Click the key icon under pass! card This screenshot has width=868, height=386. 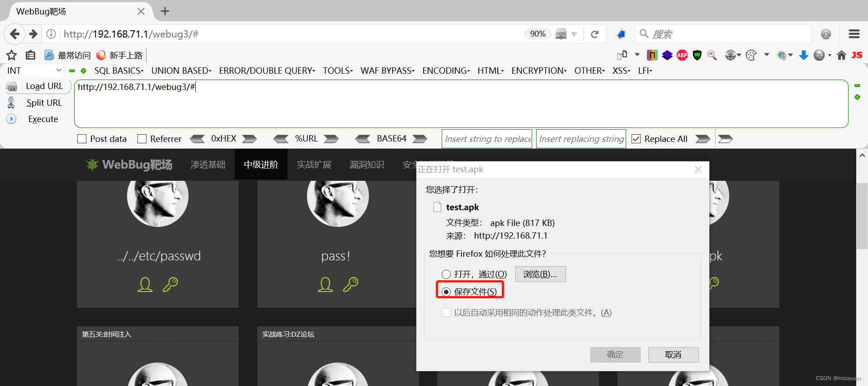pyautogui.click(x=351, y=284)
